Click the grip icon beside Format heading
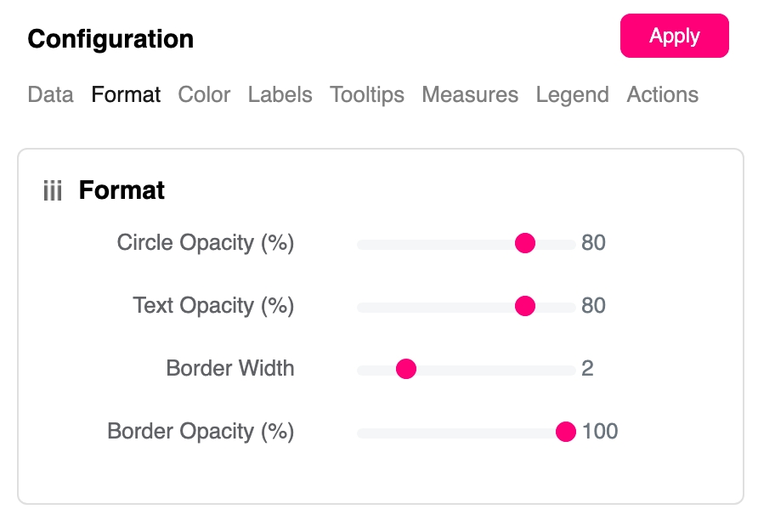This screenshot has height=532, width=758. pyautogui.click(x=53, y=191)
